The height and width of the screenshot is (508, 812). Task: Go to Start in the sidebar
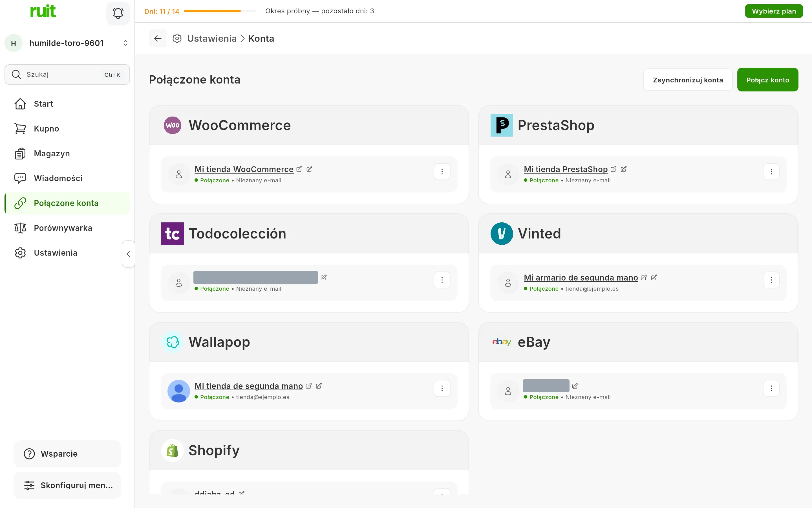[x=67, y=104]
